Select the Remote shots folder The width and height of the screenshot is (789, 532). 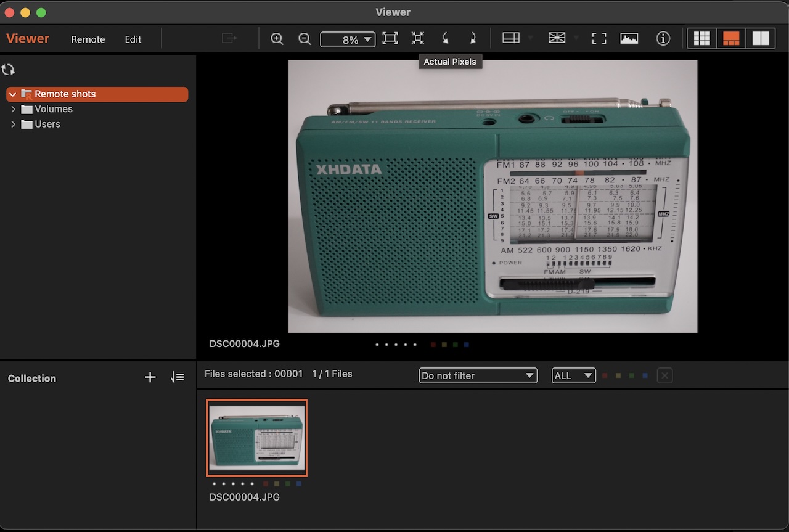(x=97, y=94)
